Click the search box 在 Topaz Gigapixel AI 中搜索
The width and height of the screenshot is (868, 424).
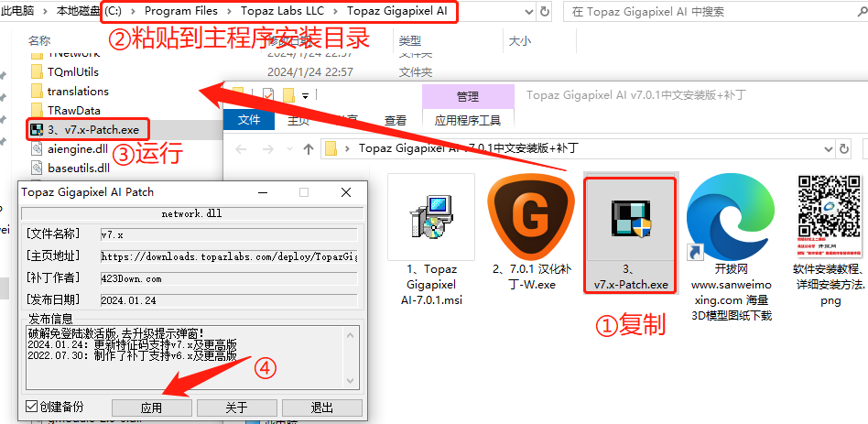tap(715, 12)
